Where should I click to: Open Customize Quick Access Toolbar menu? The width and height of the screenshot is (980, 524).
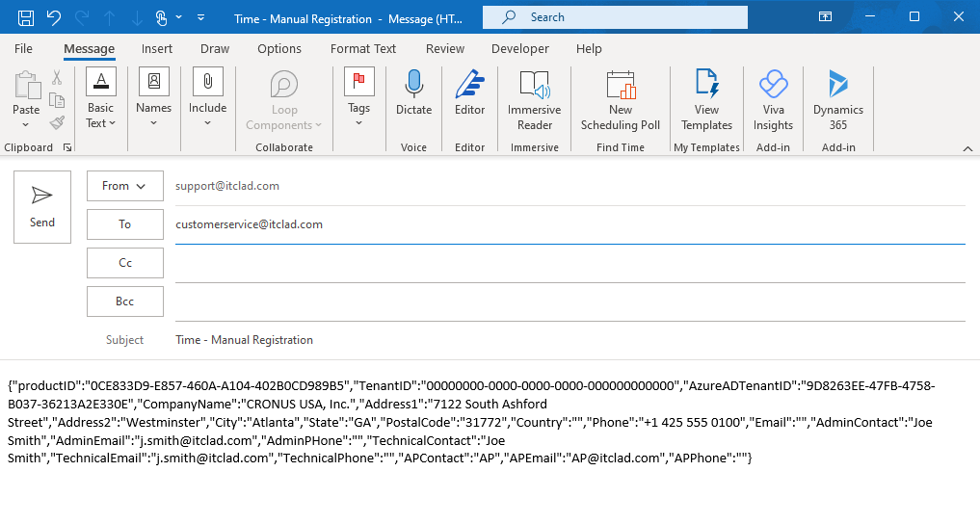(200, 17)
